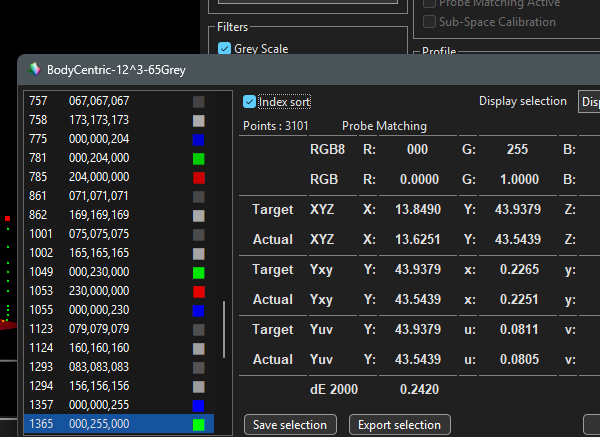The height and width of the screenshot is (437, 600).
Task: Click the Save selection button
Action: (290, 425)
